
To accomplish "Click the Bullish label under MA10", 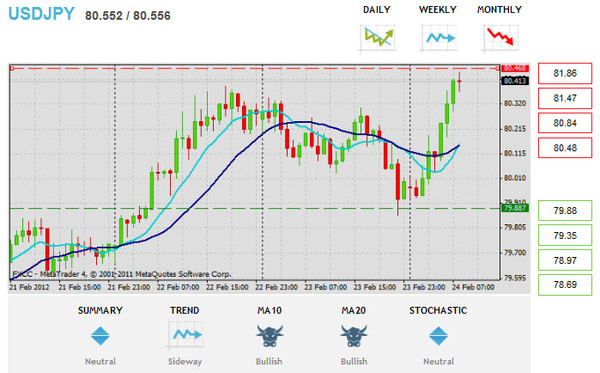I will tap(269, 361).
